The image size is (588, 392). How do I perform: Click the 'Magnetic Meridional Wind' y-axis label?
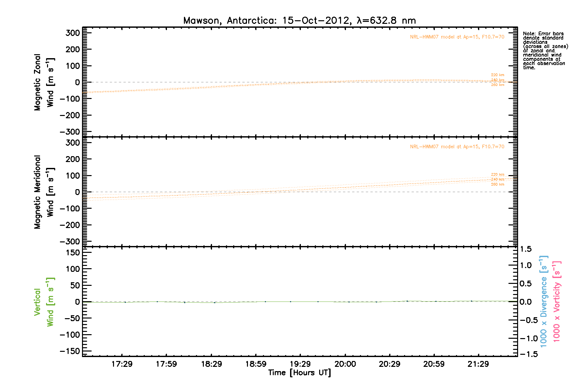[44, 192]
